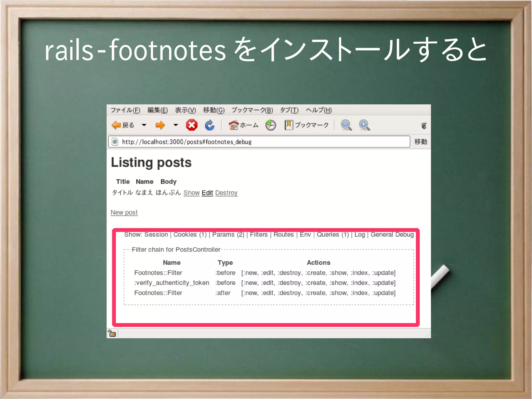The width and height of the screenshot is (532, 399).
Task: Click the 移動 go button beside address bar
Action: 421,142
